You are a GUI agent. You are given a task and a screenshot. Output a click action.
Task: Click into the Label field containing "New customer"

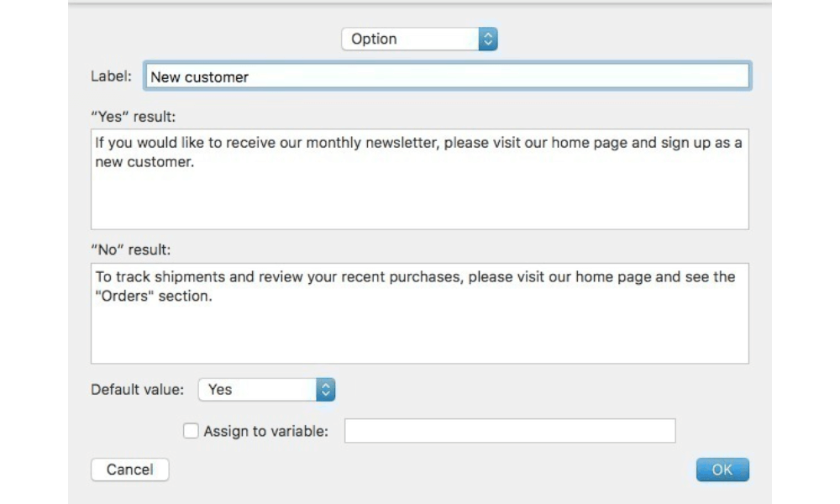click(x=448, y=76)
